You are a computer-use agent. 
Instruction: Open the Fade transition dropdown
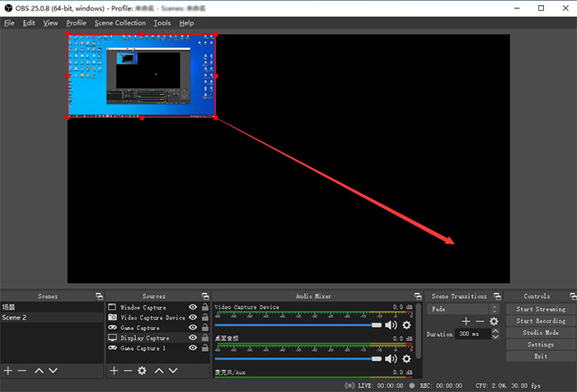pos(463,310)
